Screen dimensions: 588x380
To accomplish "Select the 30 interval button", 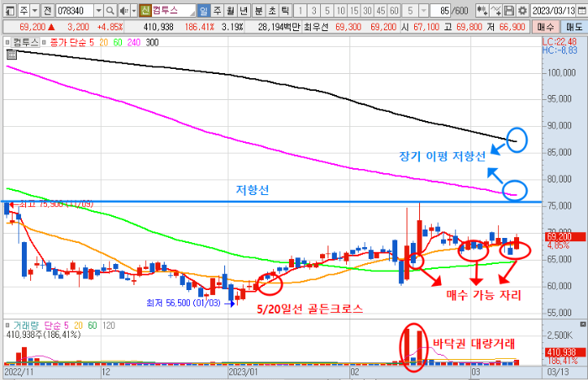I will pos(368,11).
